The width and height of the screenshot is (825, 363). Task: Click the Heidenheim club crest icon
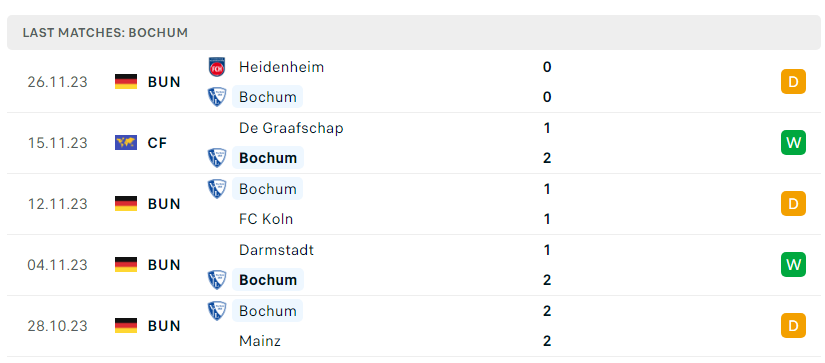point(217,67)
